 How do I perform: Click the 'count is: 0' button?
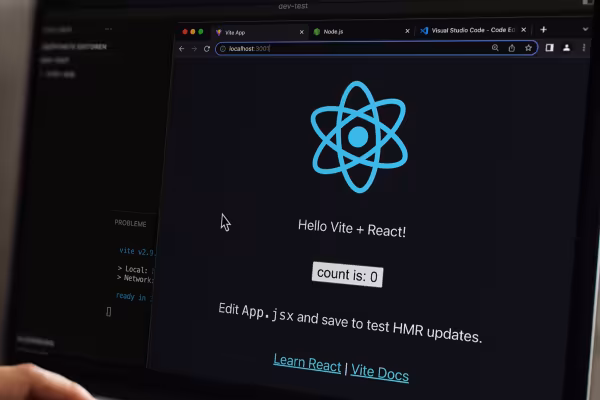[x=347, y=275]
